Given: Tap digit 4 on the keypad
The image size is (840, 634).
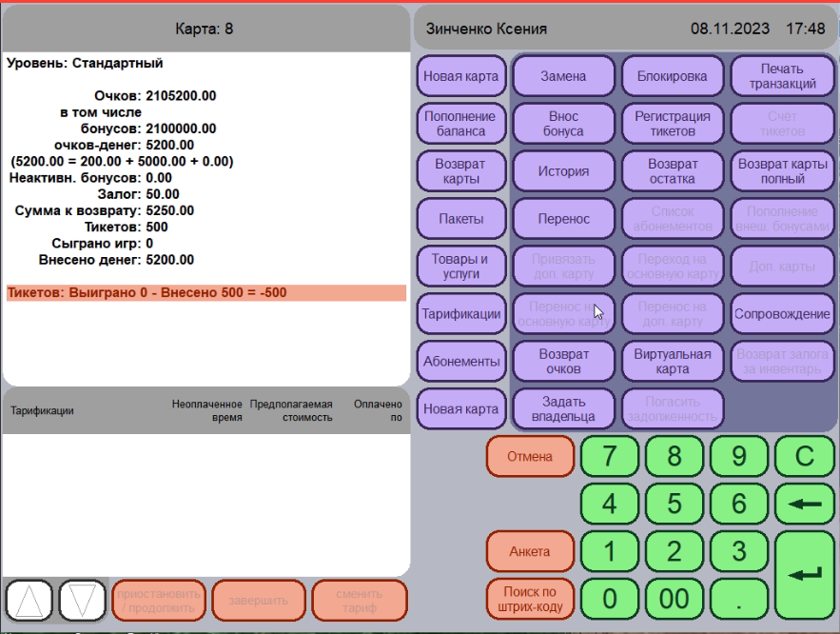Looking at the screenshot, I should coord(610,504).
